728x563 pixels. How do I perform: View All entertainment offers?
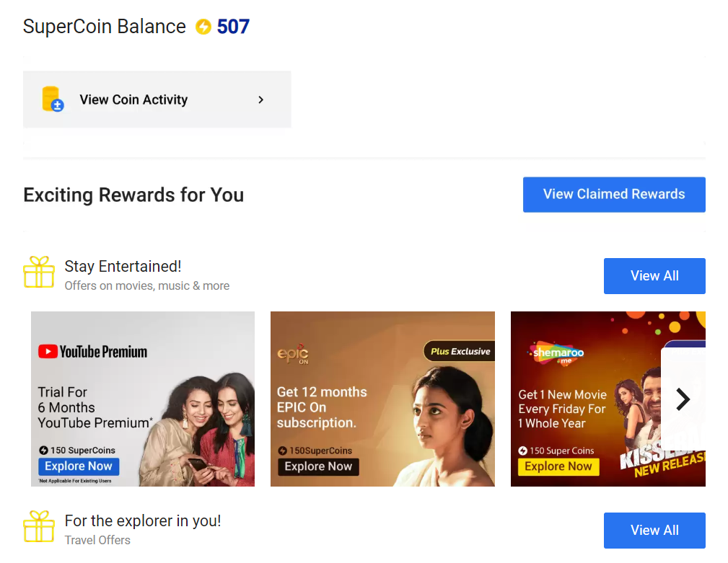tap(654, 276)
